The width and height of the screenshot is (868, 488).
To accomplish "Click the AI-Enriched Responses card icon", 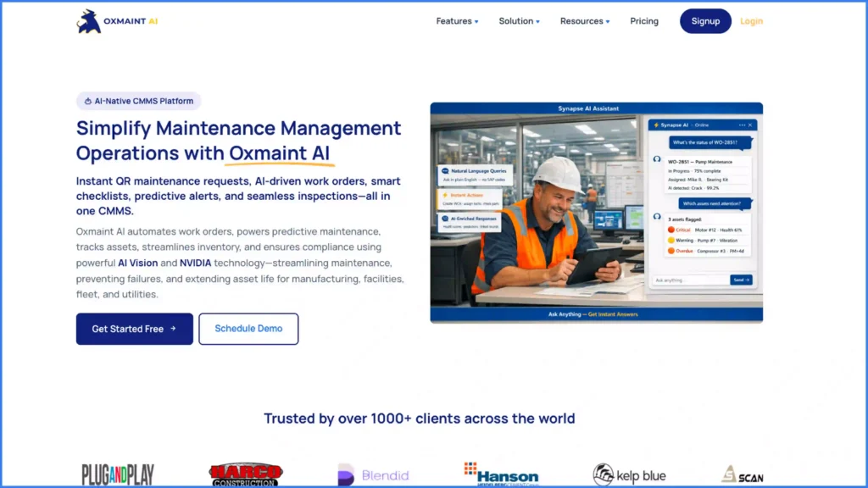I will tap(445, 219).
